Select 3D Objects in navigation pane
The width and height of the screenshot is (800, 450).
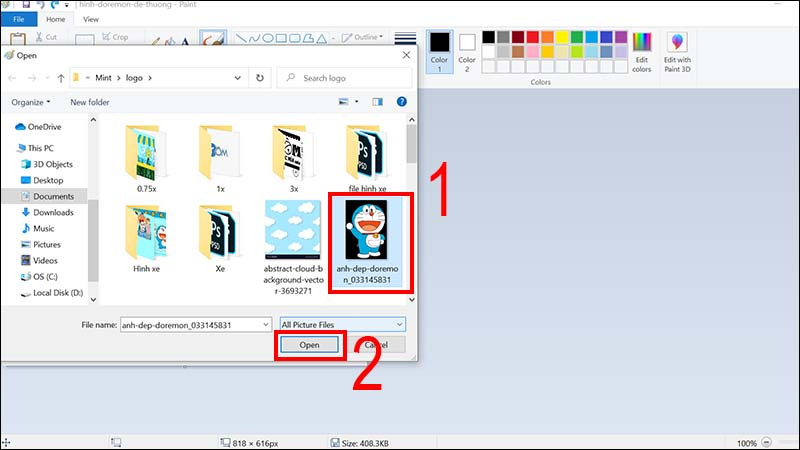tap(46, 164)
